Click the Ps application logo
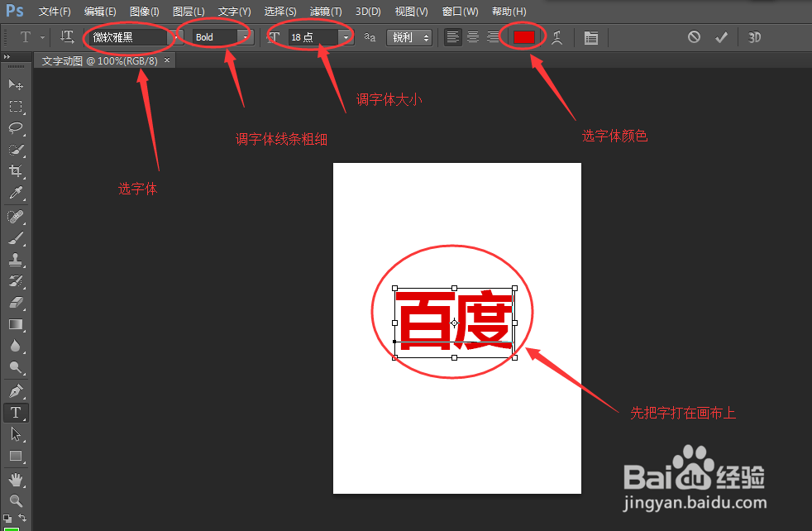 tap(15, 11)
